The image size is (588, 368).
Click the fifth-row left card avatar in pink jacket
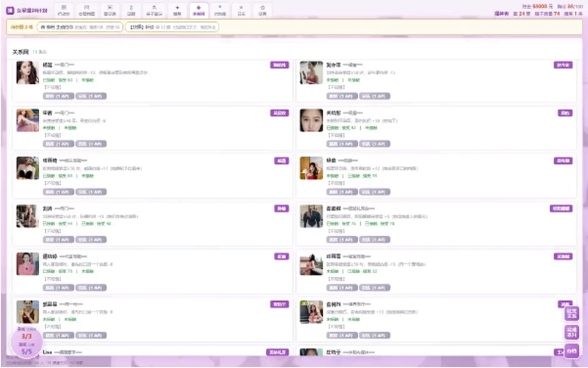click(28, 264)
